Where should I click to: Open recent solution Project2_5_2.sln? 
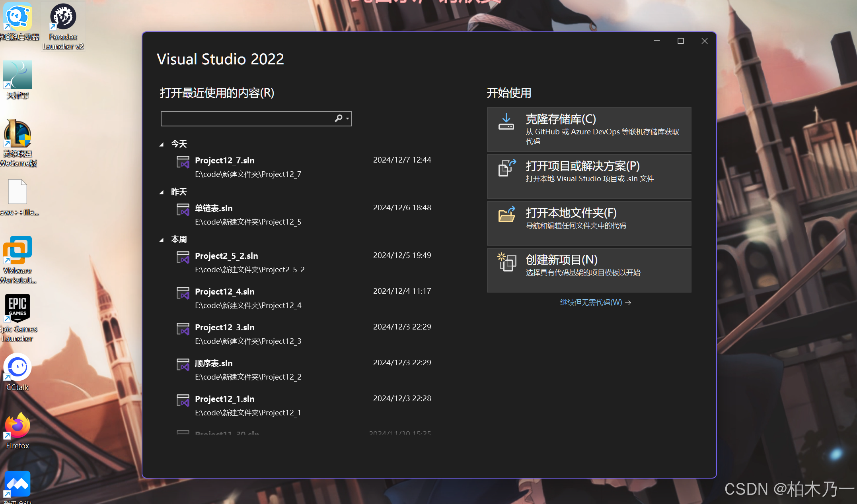click(226, 256)
